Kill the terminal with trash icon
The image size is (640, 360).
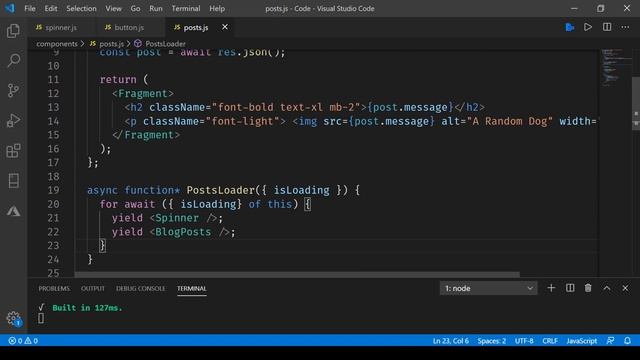coord(588,288)
